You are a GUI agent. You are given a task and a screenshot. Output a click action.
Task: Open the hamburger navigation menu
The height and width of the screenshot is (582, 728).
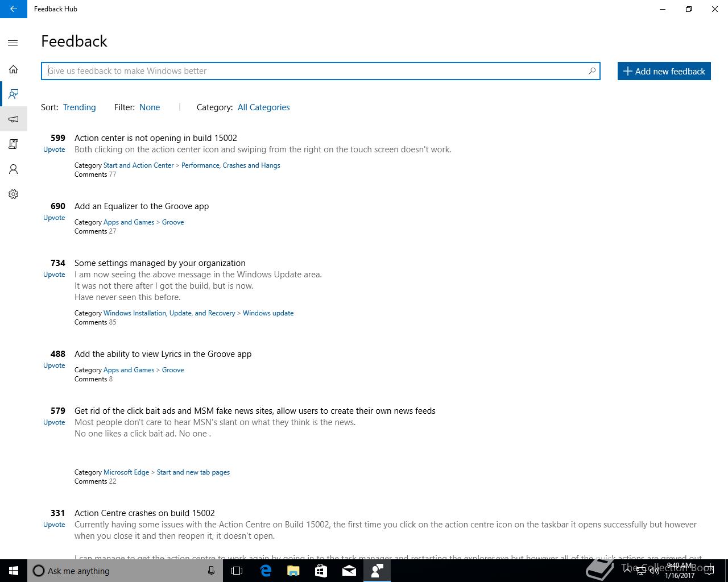pyautogui.click(x=13, y=43)
